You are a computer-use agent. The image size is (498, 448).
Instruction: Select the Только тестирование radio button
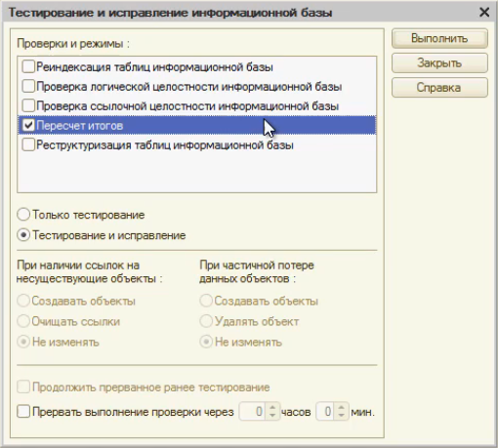[23, 215]
